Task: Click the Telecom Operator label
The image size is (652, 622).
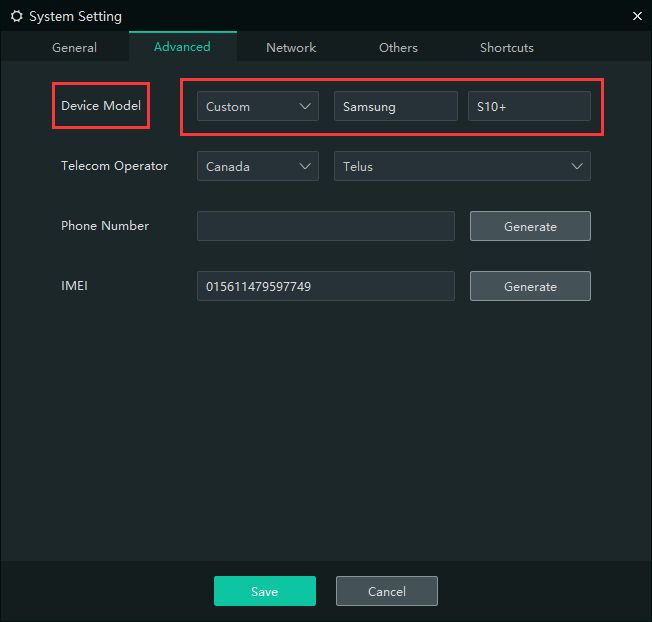Action: click(114, 166)
